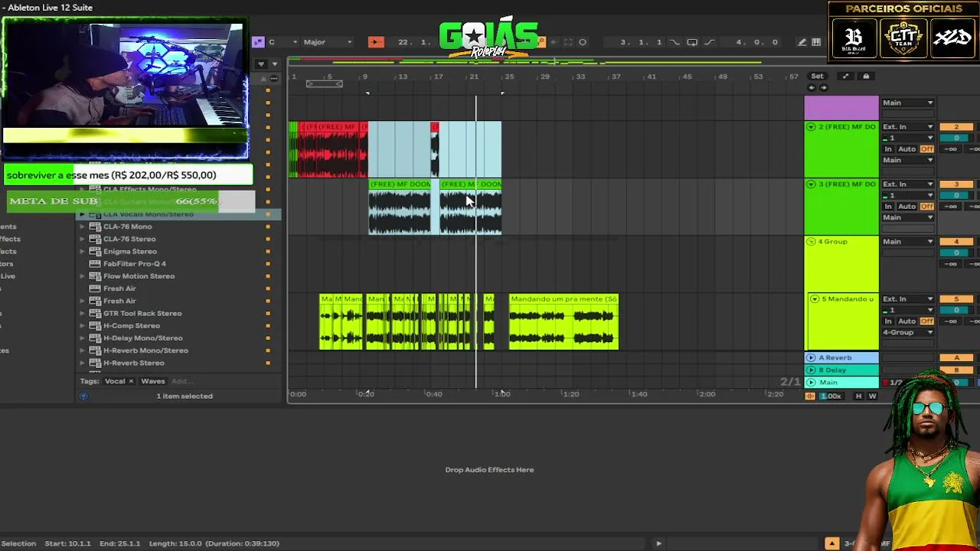The height and width of the screenshot is (551, 980).
Task: Toggle the orange arrangement record follow button
Action: pyautogui.click(x=375, y=42)
